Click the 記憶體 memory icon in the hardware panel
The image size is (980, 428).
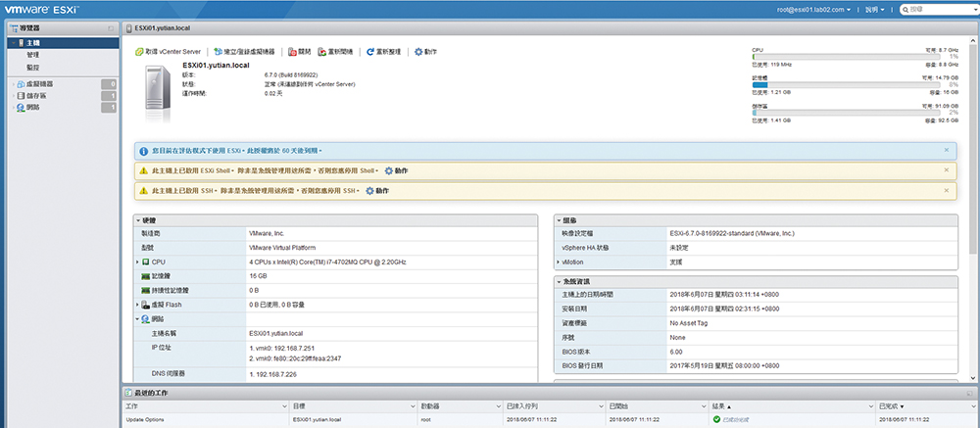coord(146,276)
